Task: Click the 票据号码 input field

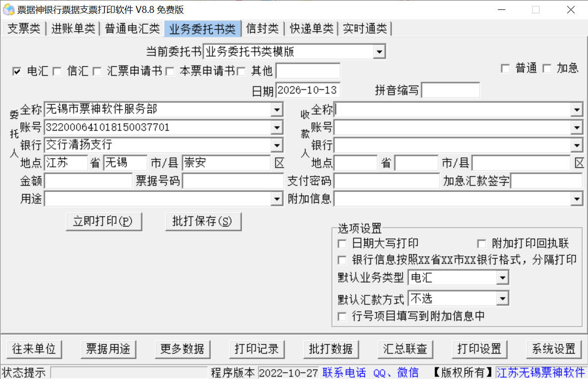Action: click(x=233, y=181)
